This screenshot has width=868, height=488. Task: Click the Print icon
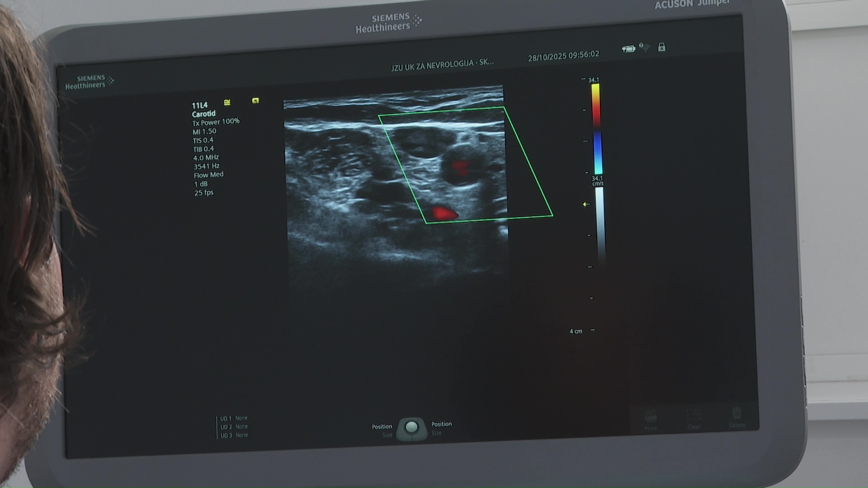point(651,417)
